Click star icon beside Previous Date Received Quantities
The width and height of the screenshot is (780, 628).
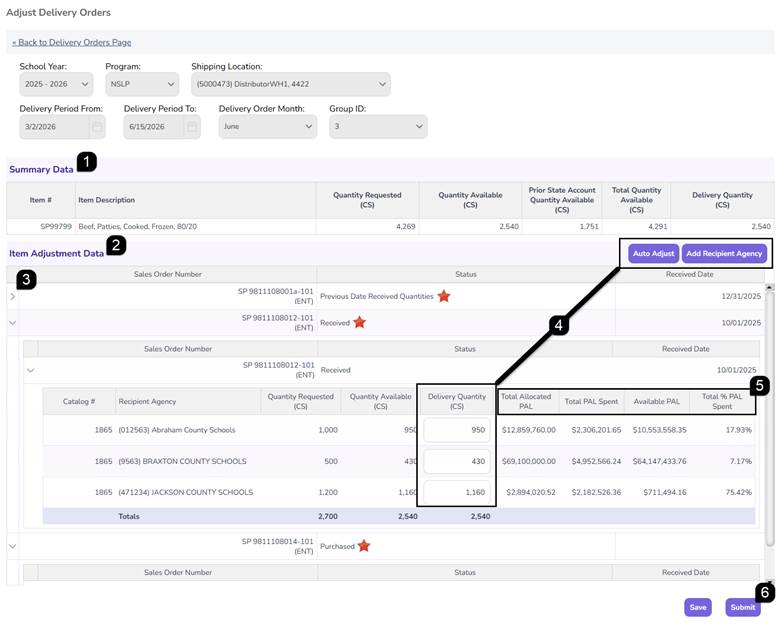point(444,297)
